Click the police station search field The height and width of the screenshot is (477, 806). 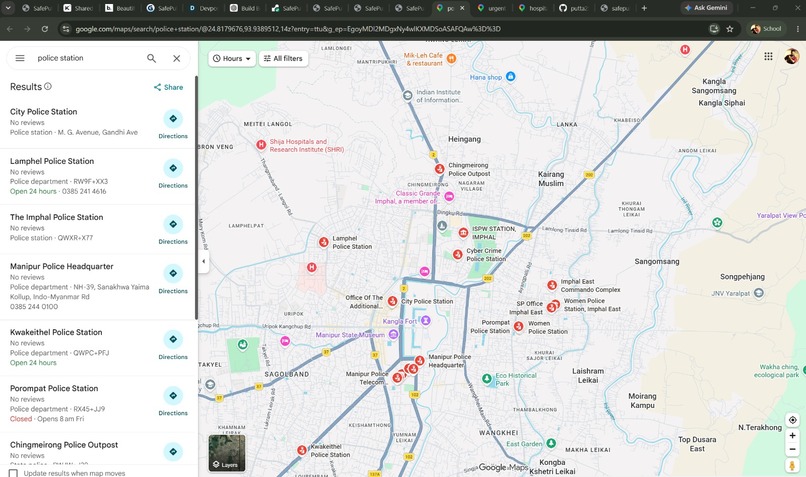click(x=86, y=58)
